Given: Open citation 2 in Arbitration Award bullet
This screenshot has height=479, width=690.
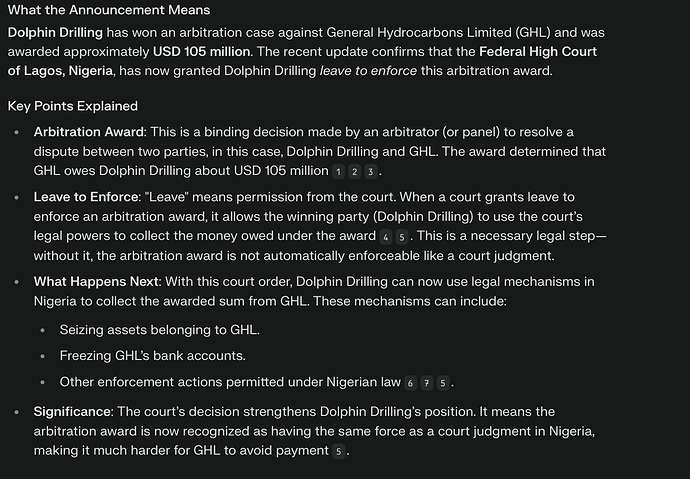Looking at the screenshot, I should click(x=355, y=172).
